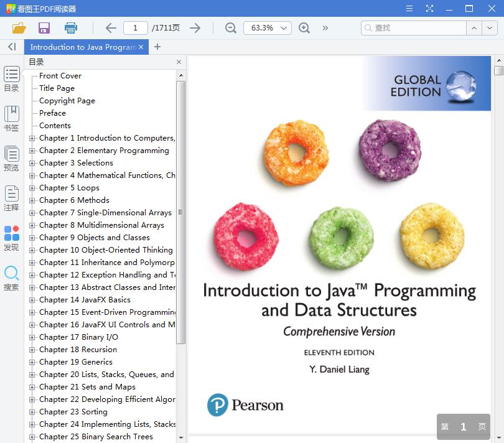Expand Chapter 3 Selections node
The width and height of the screenshot is (504, 443).
[x=32, y=163]
